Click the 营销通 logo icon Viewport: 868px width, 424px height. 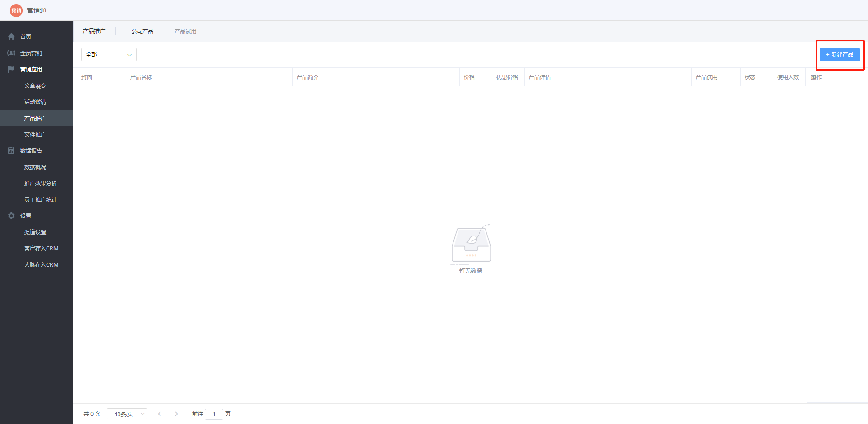pos(16,10)
